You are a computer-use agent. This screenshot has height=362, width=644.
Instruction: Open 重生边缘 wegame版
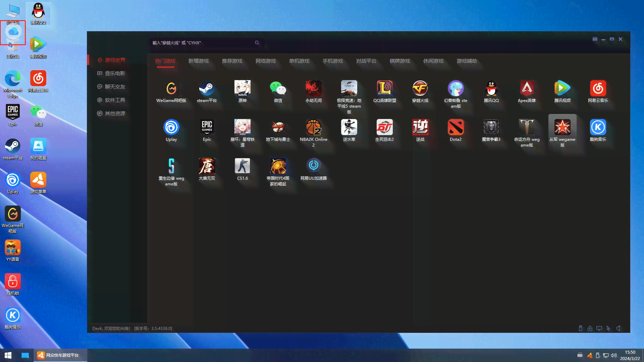(x=171, y=172)
